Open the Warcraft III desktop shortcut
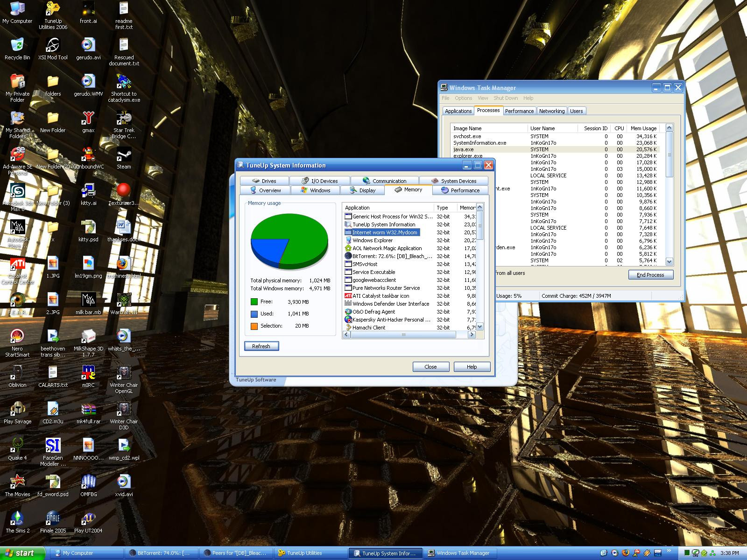The width and height of the screenshot is (747, 560). point(124,304)
